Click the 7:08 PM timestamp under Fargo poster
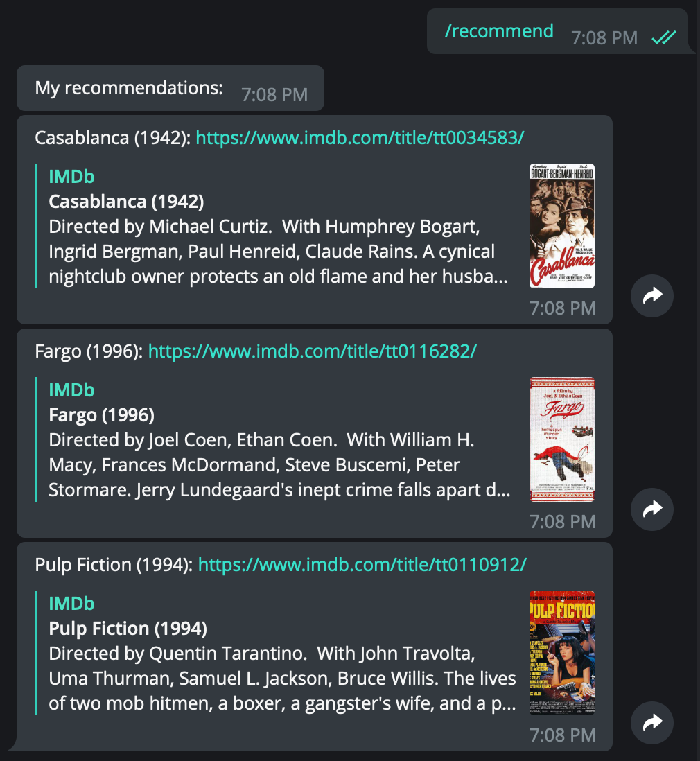Viewport: 700px width, 761px height. tap(563, 522)
